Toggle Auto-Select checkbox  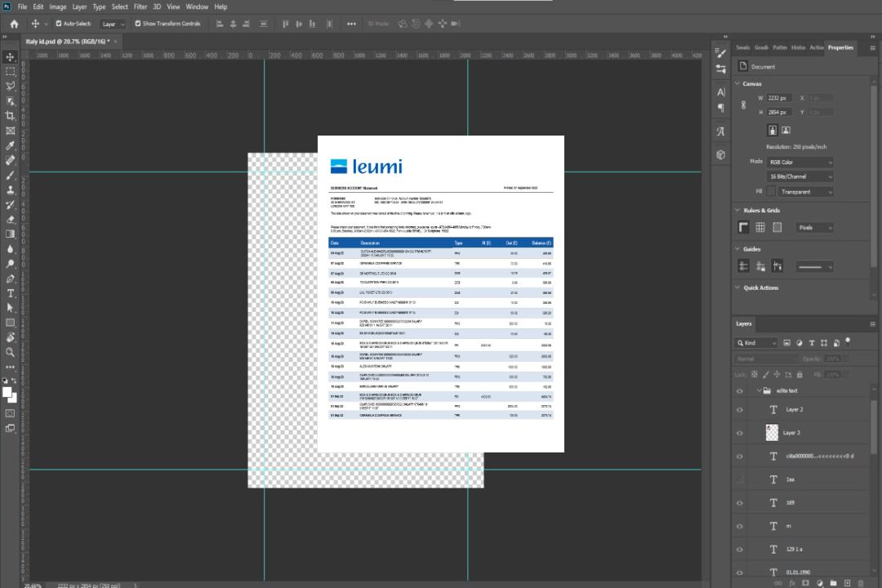click(59, 24)
